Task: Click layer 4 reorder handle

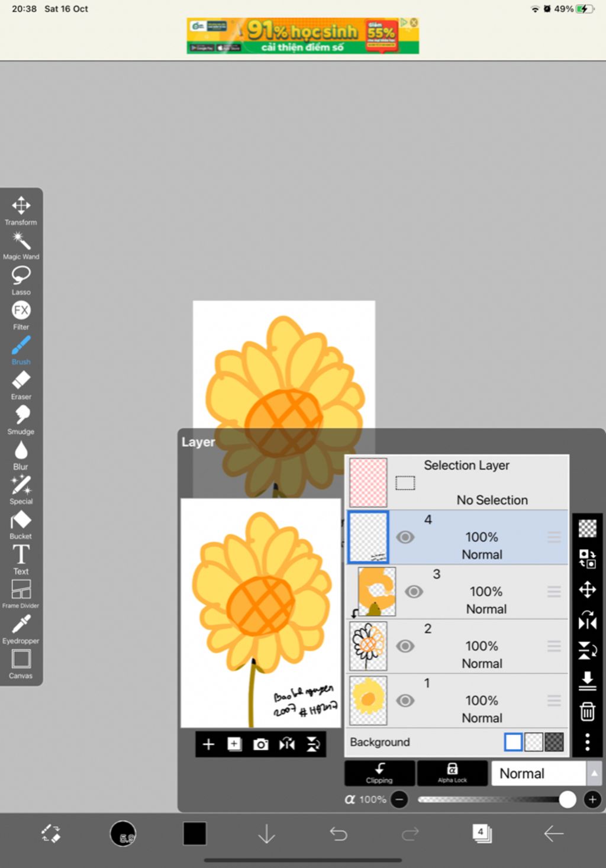Action: click(554, 537)
